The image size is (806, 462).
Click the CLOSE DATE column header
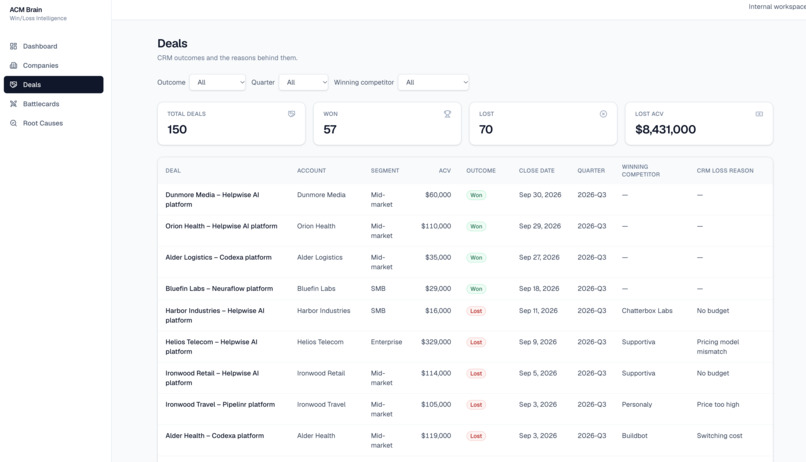[537, 171]
